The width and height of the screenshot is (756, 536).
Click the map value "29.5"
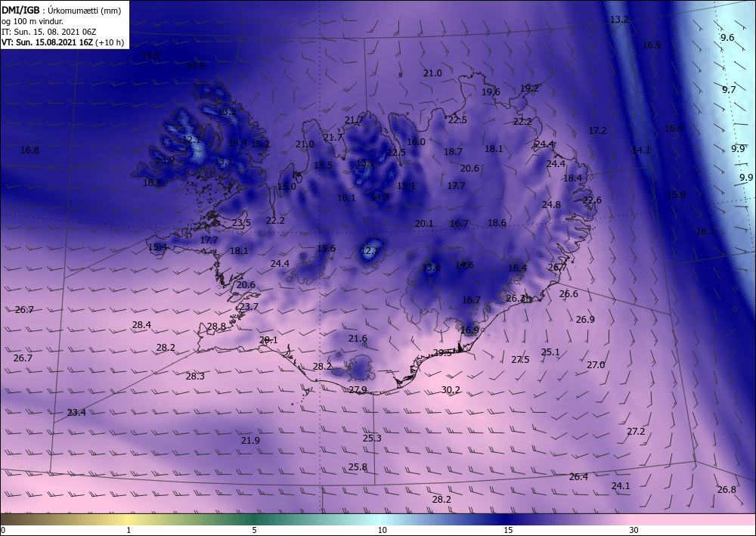pos(442,353)
